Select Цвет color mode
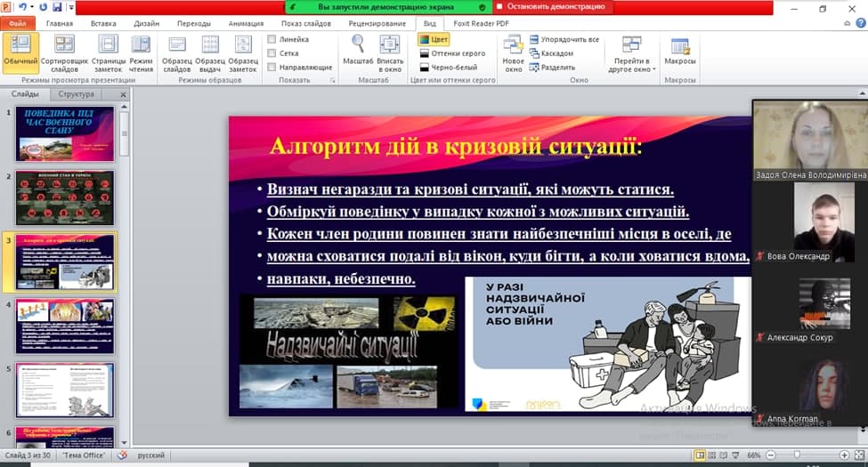The height and width of the screenshot is (467, 868). 434,39
